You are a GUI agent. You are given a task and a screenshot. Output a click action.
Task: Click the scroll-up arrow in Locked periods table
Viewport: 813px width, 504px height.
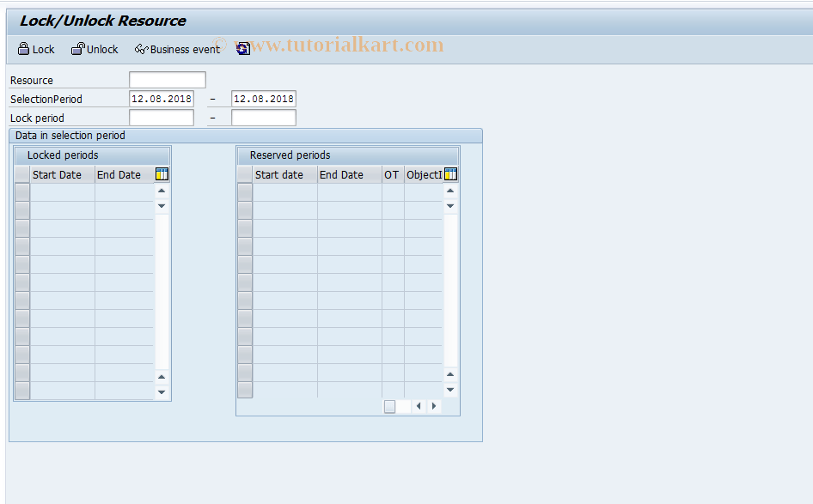[162, 191]
